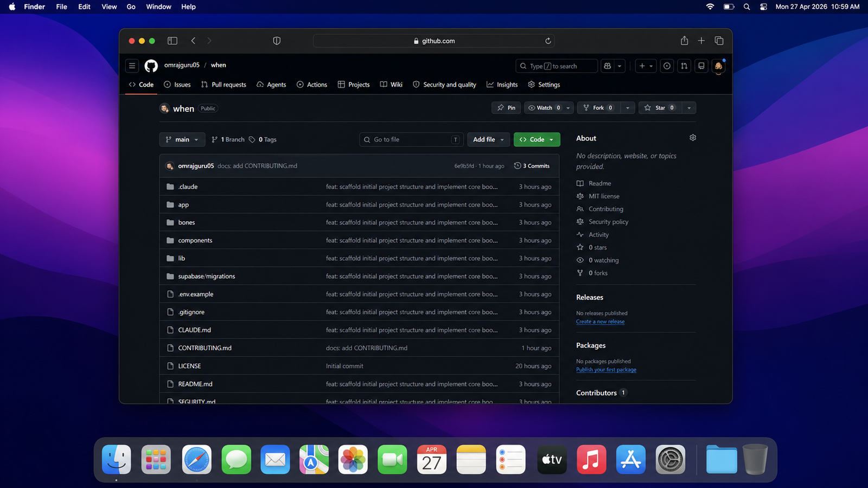Image resolution: width=868 pixels, height=488 pixels.
Task: Toggle Watch on the repository
Action: 544,108
